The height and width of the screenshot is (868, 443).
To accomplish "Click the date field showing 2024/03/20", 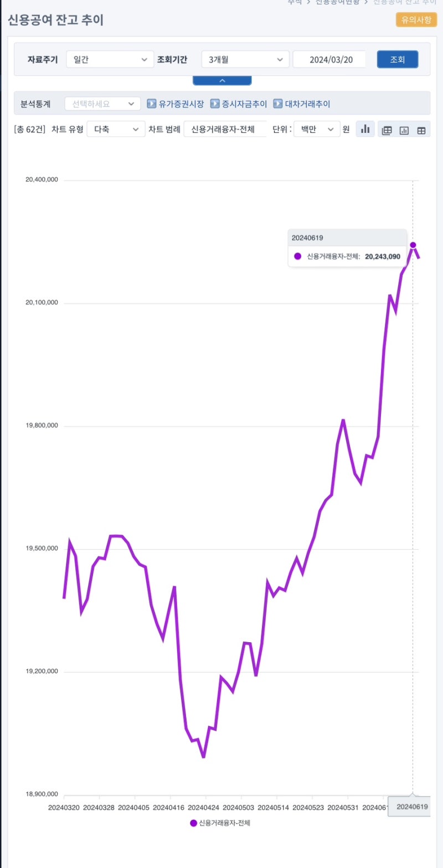I will 330,59.
